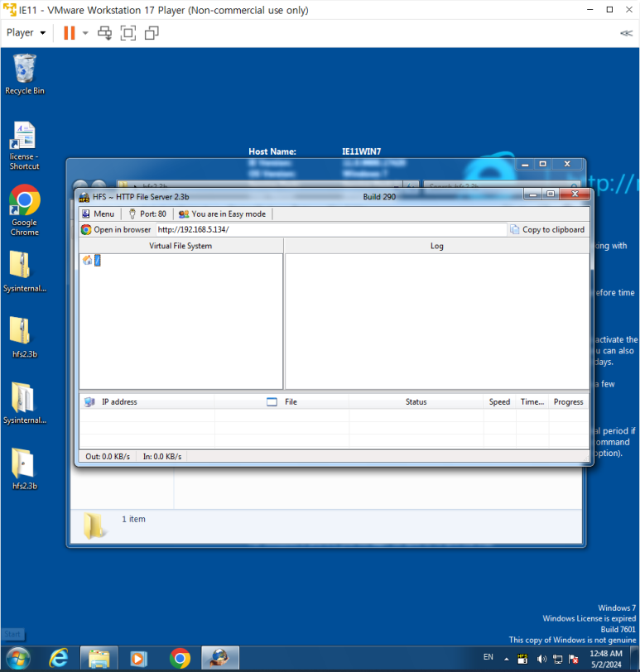Maximize the Explorer window behind HFS
The width and height of the screenshot is (640, 672).
pyautogui.click(x=542, y=164)
